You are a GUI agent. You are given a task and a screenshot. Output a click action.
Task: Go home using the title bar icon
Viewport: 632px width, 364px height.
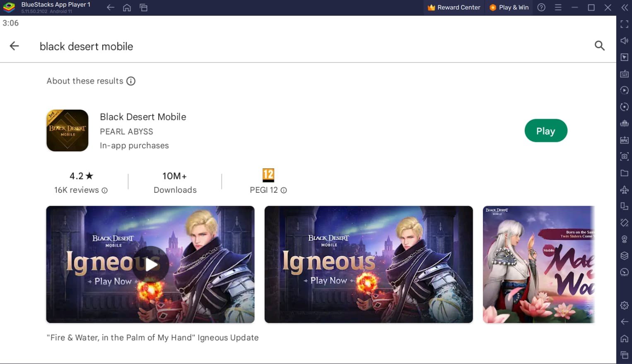coord(127,7)
